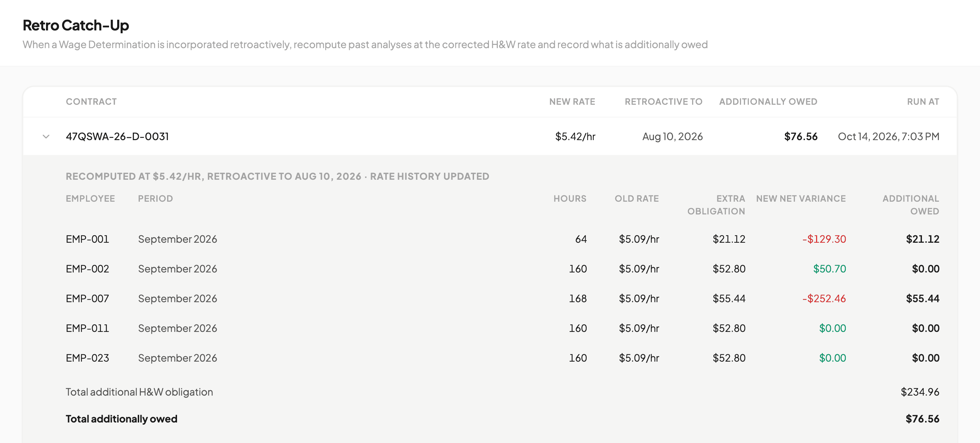Select employee EMP-011 row
The height and width of the screenshot is (443, 980).
pyautogui.click(x=502, y=328)
